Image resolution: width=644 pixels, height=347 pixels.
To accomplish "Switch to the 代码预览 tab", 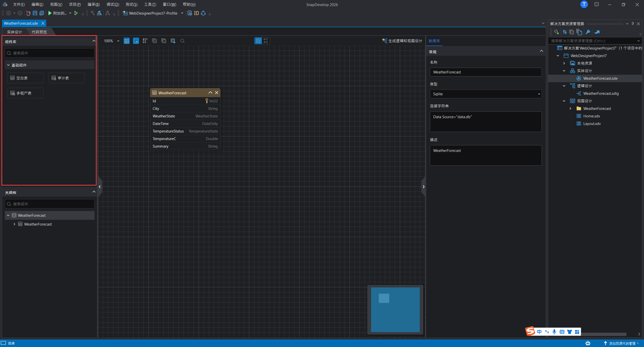I will (x=39, y=32).
